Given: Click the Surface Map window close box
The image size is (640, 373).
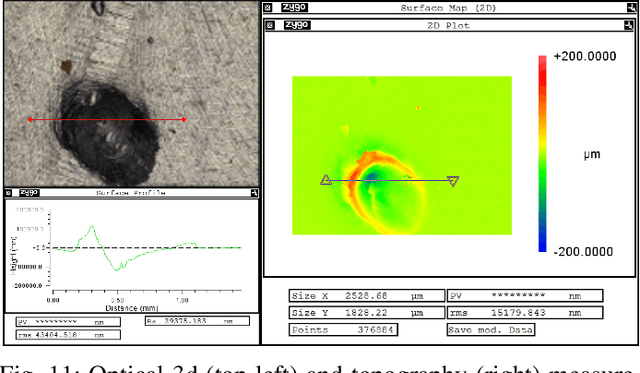Looking at the screenshot, I should (267, 7).
